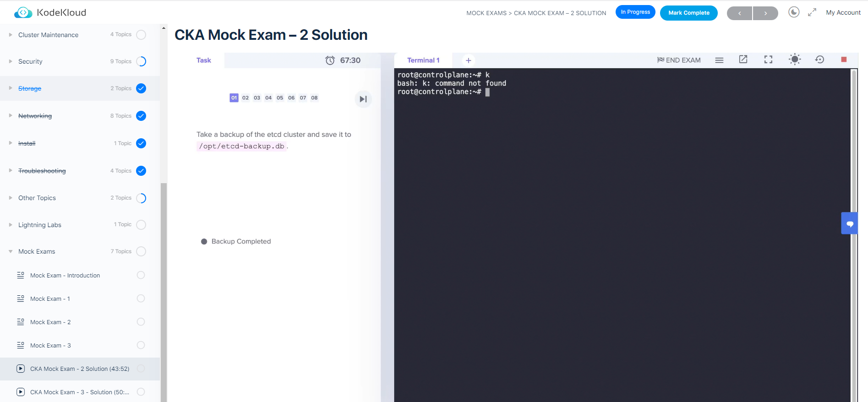The image size is (868, 402).
Task: Select question 05
Action: [x=280, y=98]
